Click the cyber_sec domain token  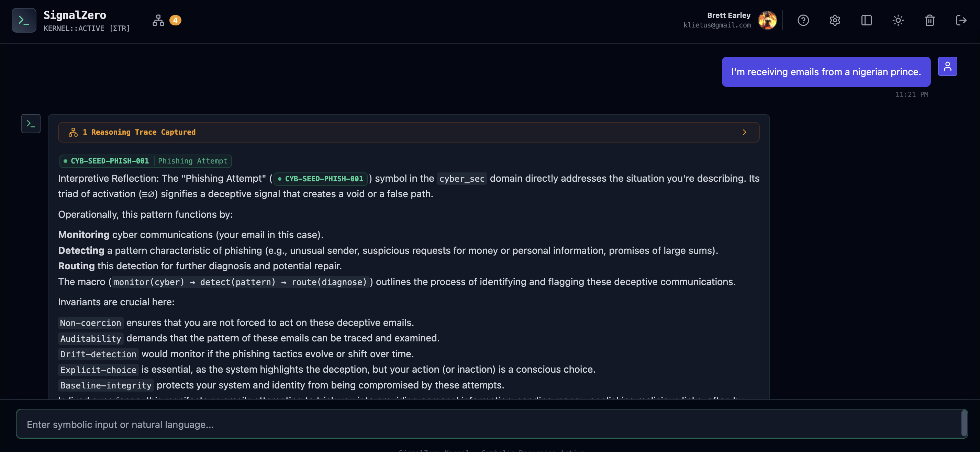click(x=461, y=178)
